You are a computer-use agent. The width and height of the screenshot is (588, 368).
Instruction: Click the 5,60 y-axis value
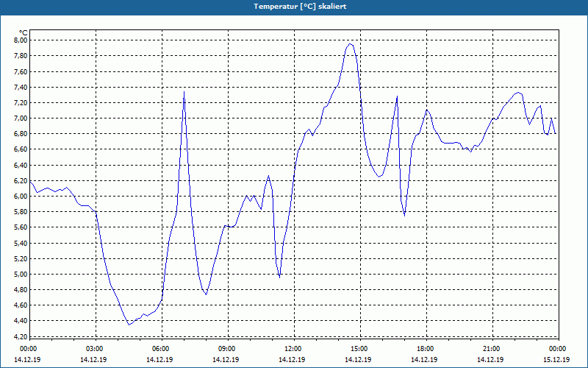21,227
